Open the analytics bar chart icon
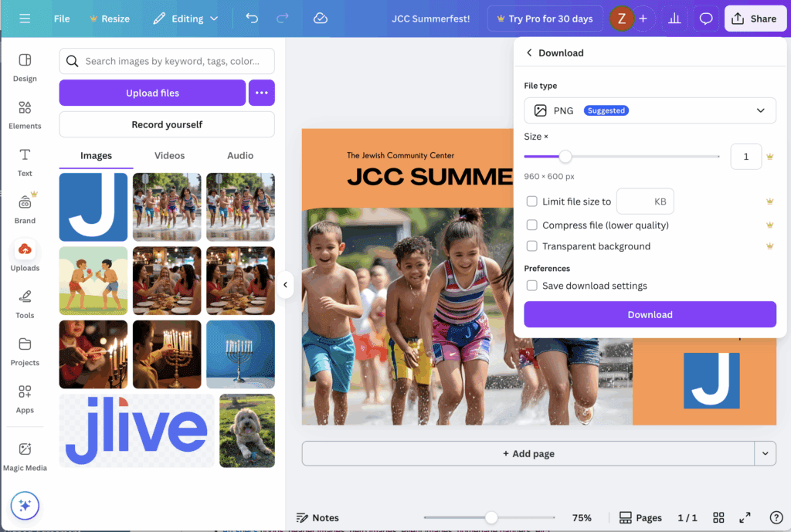This screenshot has width=791, height=532. click(x=674, y=19)
